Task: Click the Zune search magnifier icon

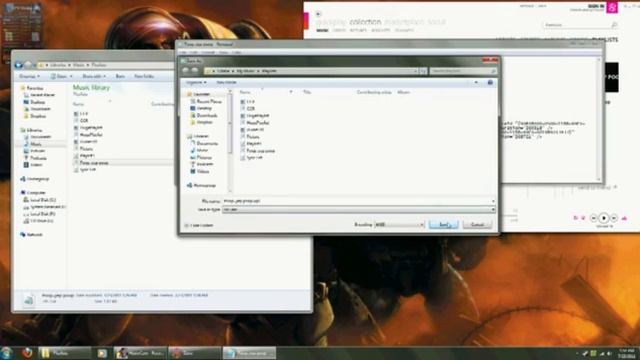Action: click(x=614, y=25)
